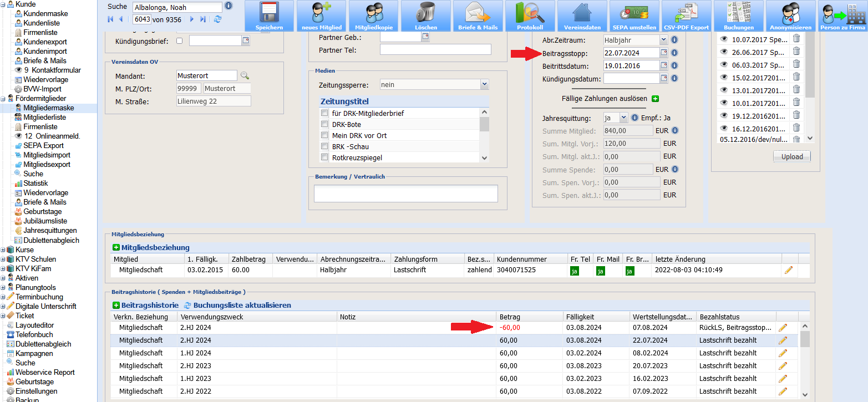Click the Bemerkung / Vertraulich text box
868x402 pixels.
click(x=406, y=194)
